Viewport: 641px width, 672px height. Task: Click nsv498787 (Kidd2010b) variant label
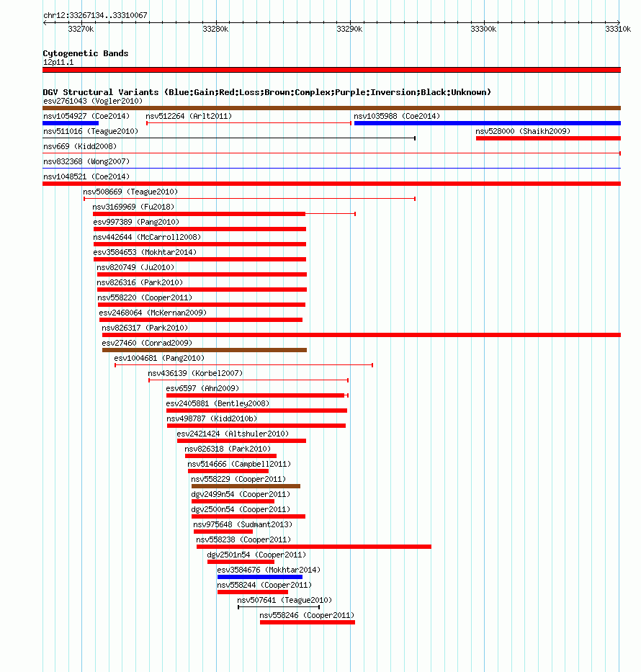(212, 419)
